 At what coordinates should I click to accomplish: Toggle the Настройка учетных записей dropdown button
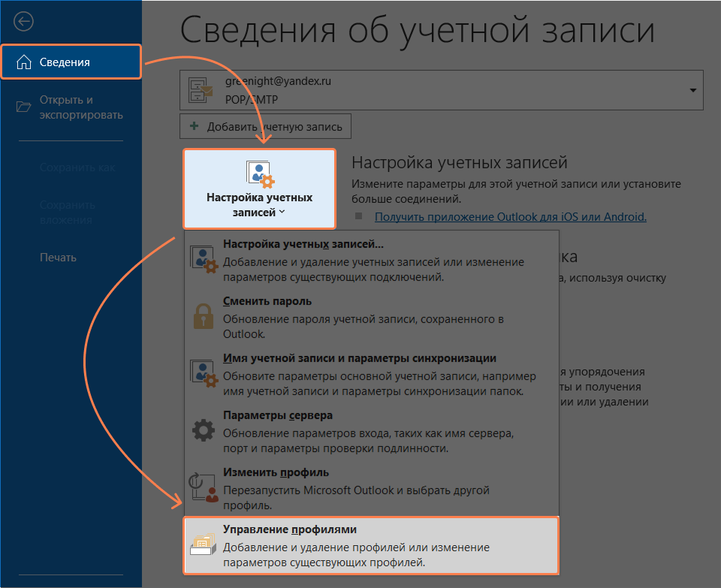pos(259,188)
